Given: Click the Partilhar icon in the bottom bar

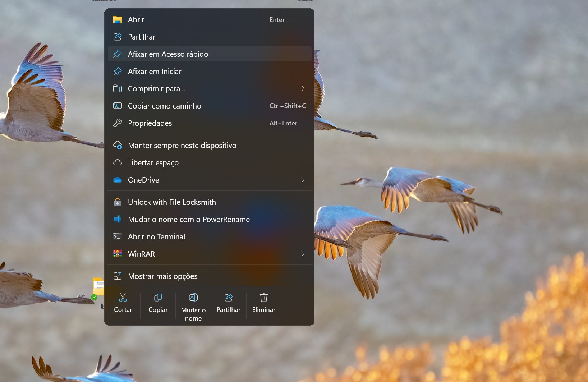Looking at the screenshot, I should 228,298.
